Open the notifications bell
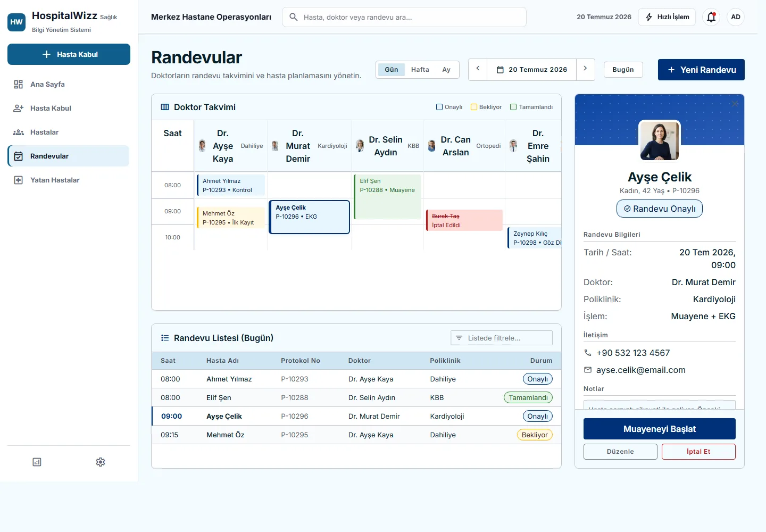 [711, 17]
